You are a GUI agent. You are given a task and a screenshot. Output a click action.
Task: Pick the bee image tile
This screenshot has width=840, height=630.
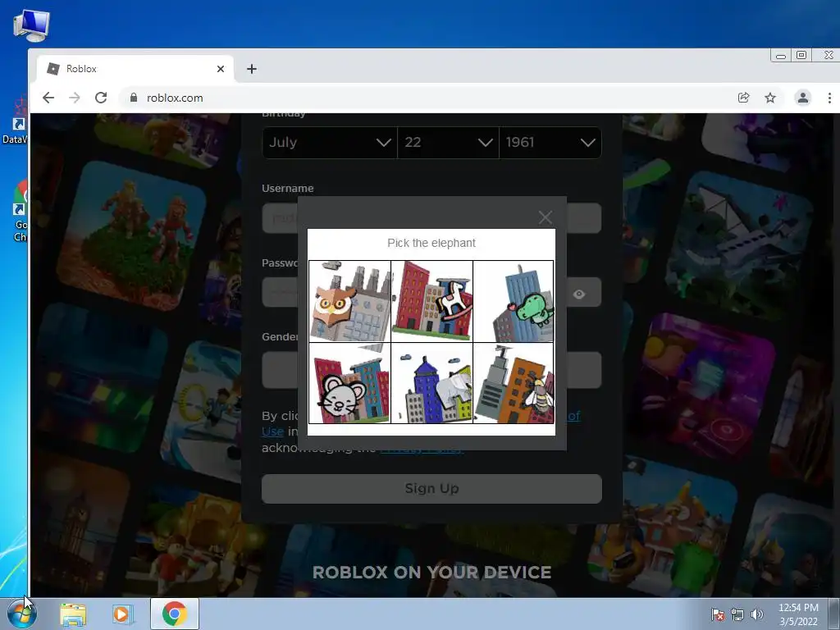pyautogui.click(x=514, y=383)
